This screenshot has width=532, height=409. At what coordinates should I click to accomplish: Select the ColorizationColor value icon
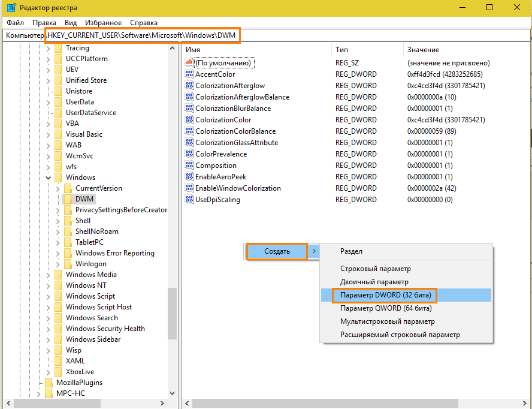(189, 120)
